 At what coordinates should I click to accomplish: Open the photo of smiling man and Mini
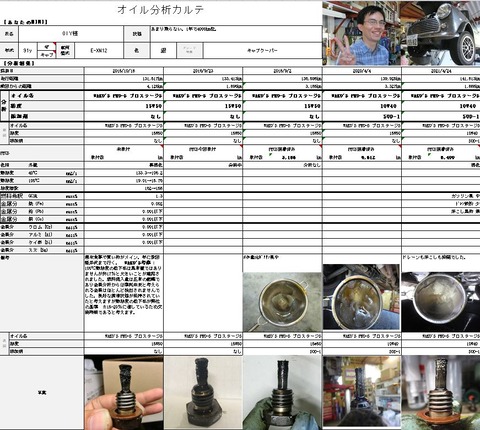[401, 33]
